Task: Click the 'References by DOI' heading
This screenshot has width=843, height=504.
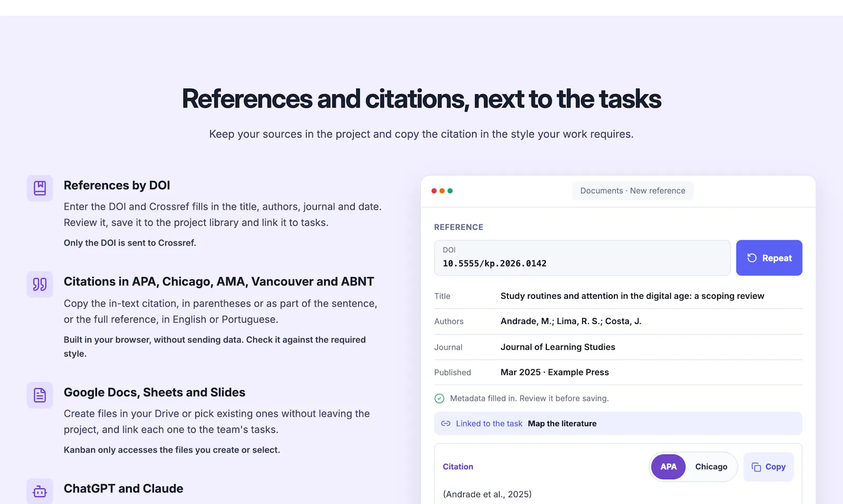Action: coord(117,185)
